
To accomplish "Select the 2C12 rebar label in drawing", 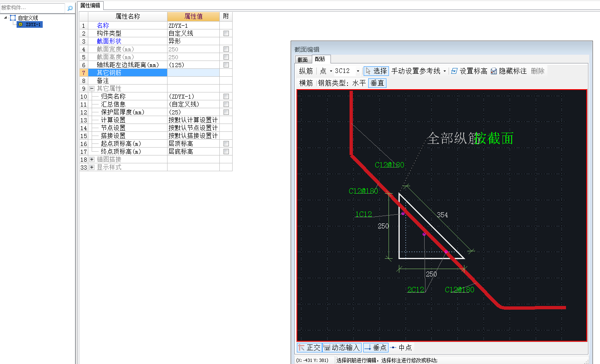I will (x=415, y=289).
